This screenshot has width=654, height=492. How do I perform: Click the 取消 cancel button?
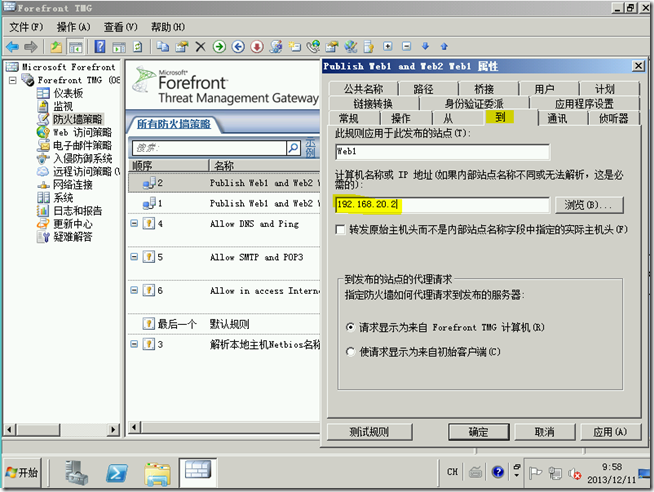(x=545, y=432)
